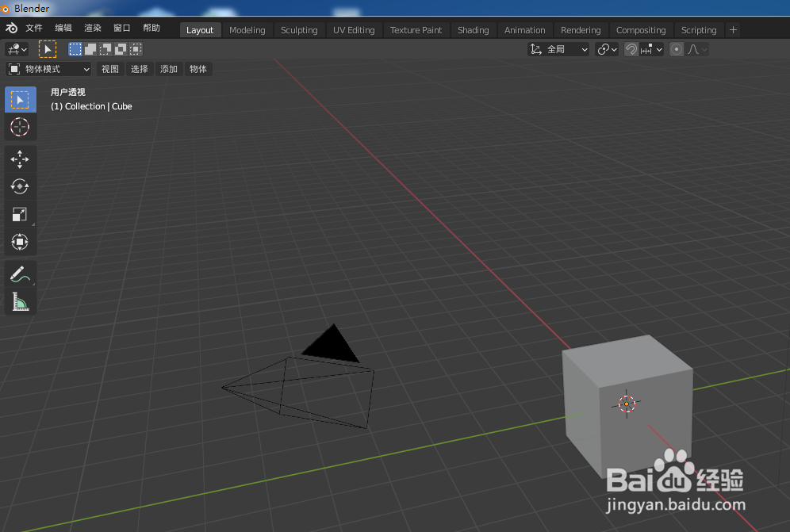Open the 编辑 (Edit) menu
This screenshot has height=532, width=790.
tap(63, 29)
